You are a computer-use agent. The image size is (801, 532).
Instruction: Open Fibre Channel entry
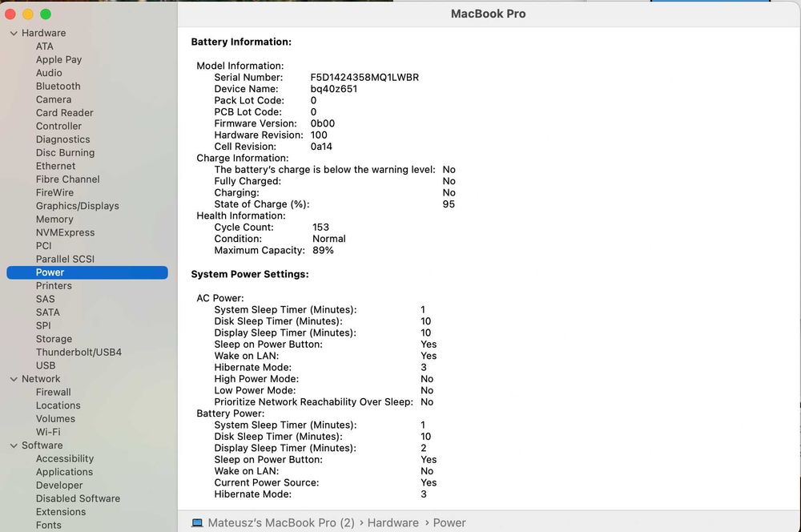pyautogui.click(x=68, y=179)
